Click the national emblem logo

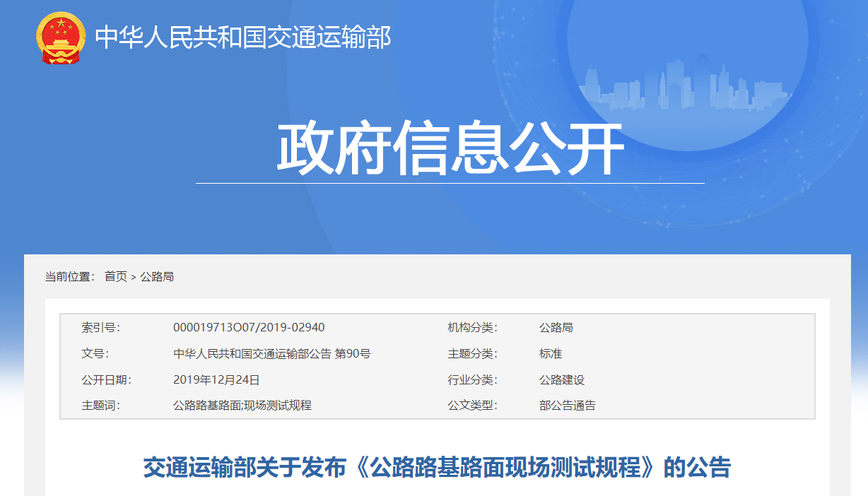(x=60, y=37)
